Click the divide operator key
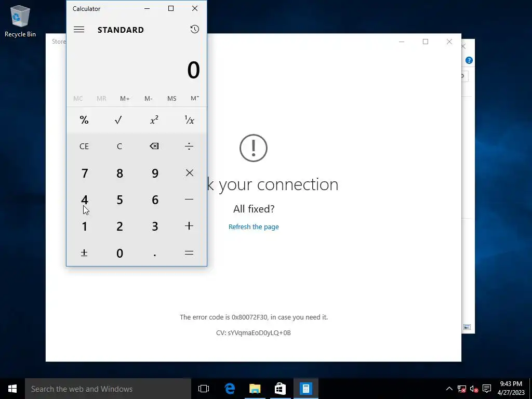The image size is (532, 399). tap(189, 146)
